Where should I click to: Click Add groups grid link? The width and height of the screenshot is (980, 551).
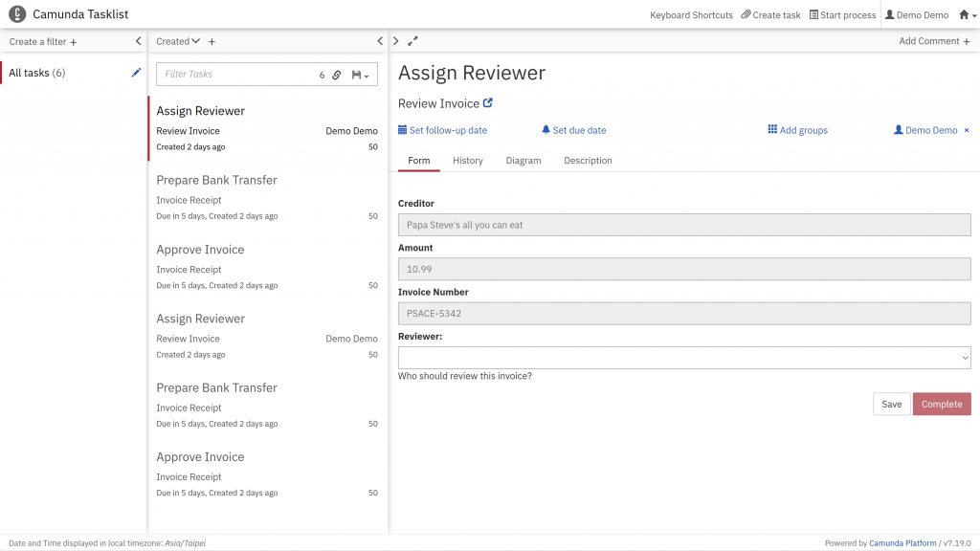pos(797,130)
